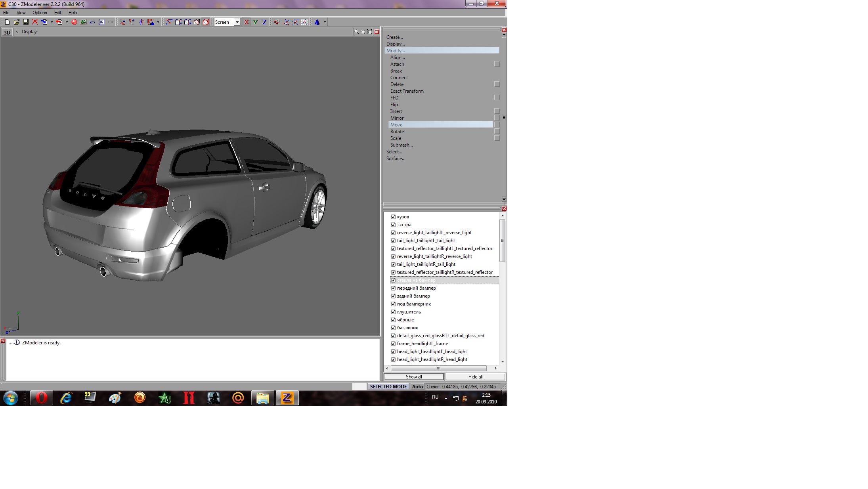Open the Options menu
868x489 pixels.
(40, 13)
